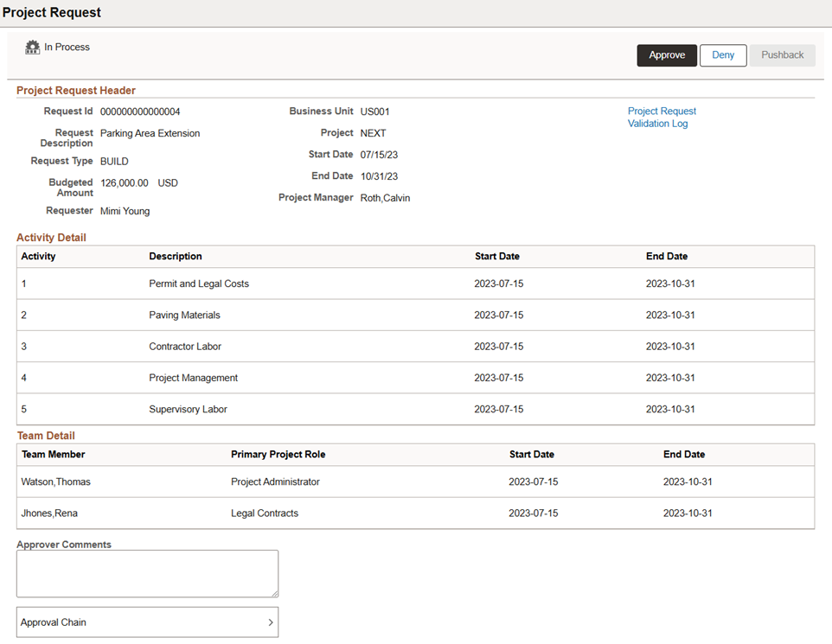Screen dimensions: 832x644
Task: Select the Paving Materials activity row
Action: (x=184, y=316)
